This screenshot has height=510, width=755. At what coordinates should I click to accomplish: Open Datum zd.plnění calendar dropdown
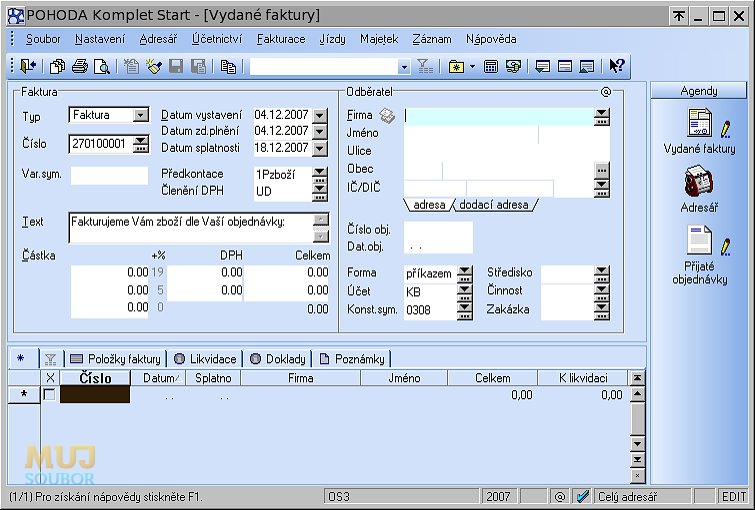coord(320,131)
